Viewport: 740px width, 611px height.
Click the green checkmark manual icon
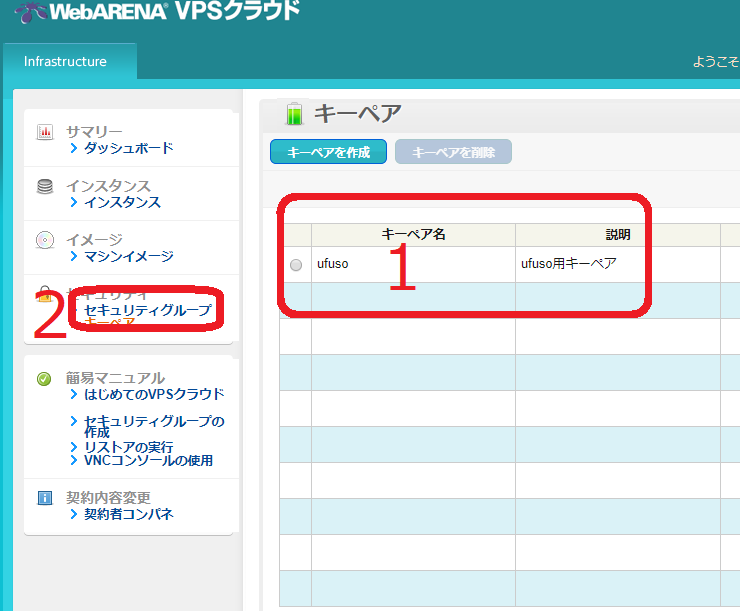tap(44, 379)
